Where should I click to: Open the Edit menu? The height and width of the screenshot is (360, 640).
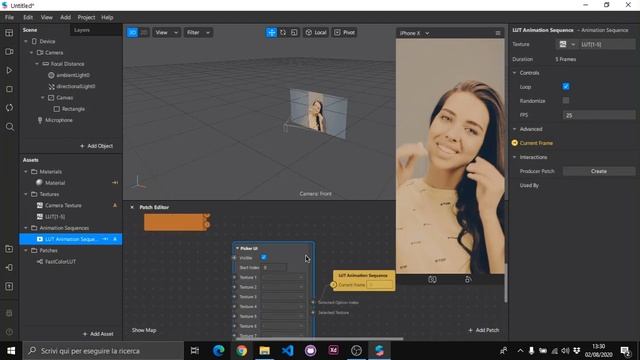[28, 18]
